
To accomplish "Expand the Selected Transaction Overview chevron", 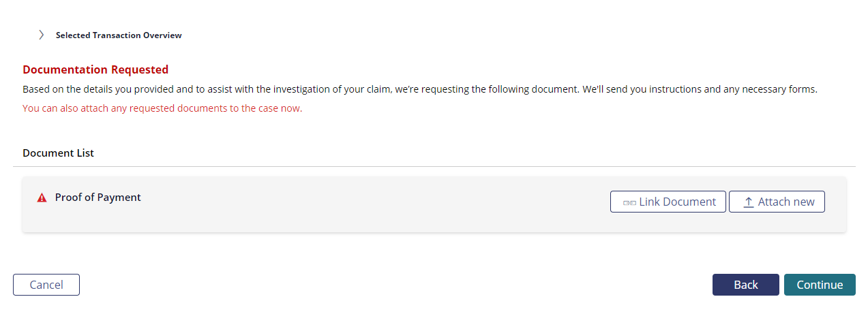I will point(41,35).
